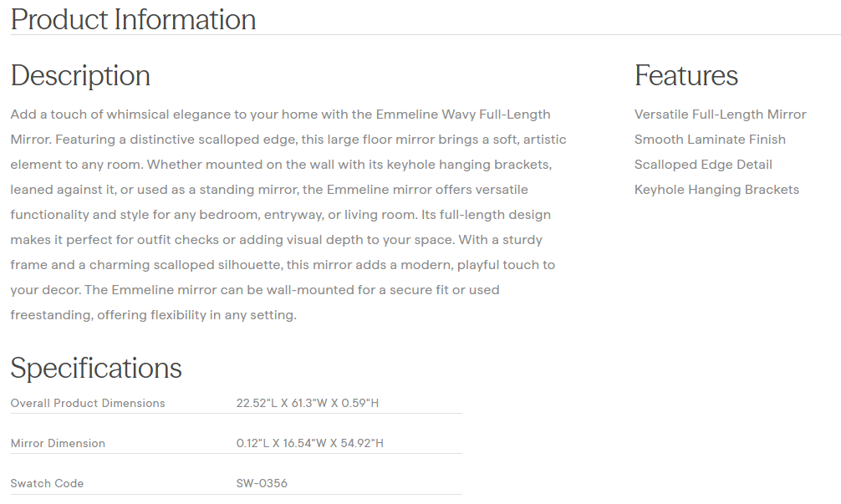Click the Overall Product Dimensions label

click(x=88, y=403)
